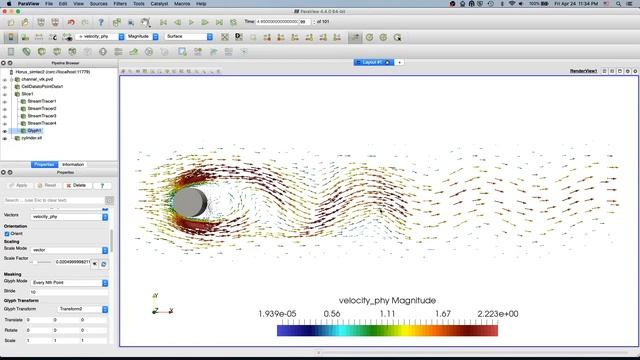Open the Filters menu
The image size is (640, 360).
(x=120, y=4)
